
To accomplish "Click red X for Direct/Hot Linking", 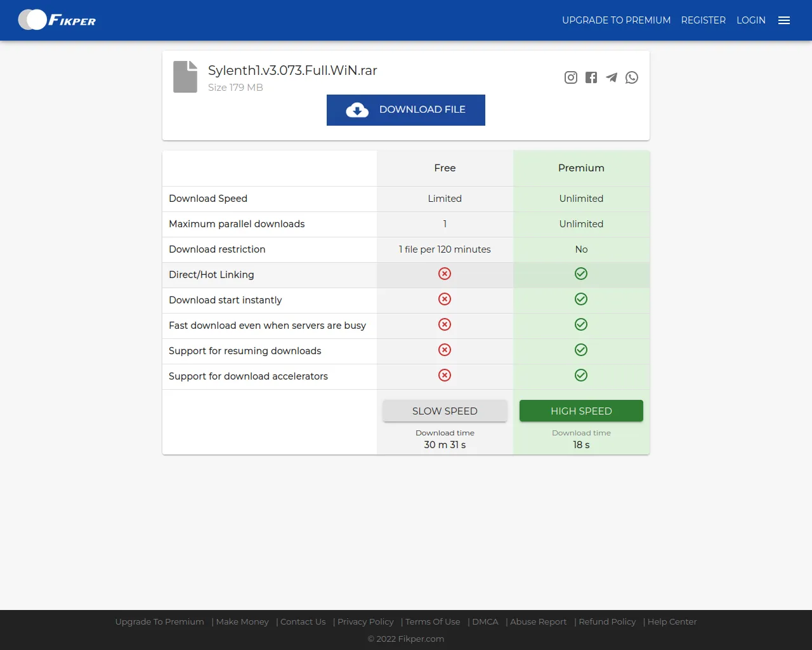I will click(445, 274).
